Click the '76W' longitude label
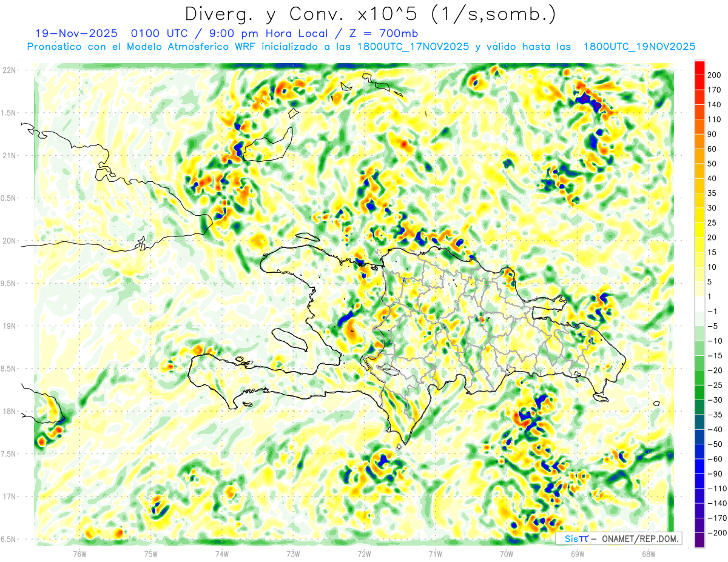728x562 pixels. 79,554
